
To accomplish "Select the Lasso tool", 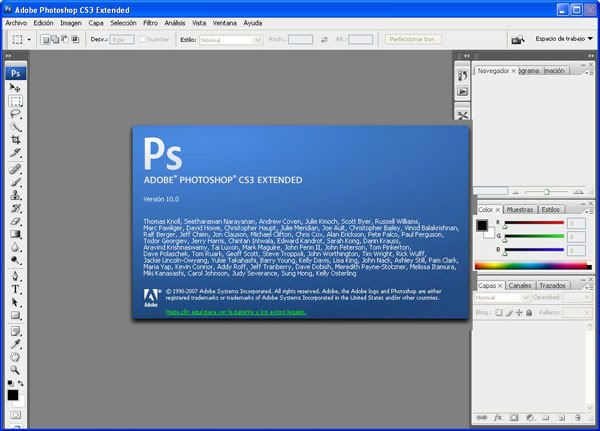I will 15,114.
